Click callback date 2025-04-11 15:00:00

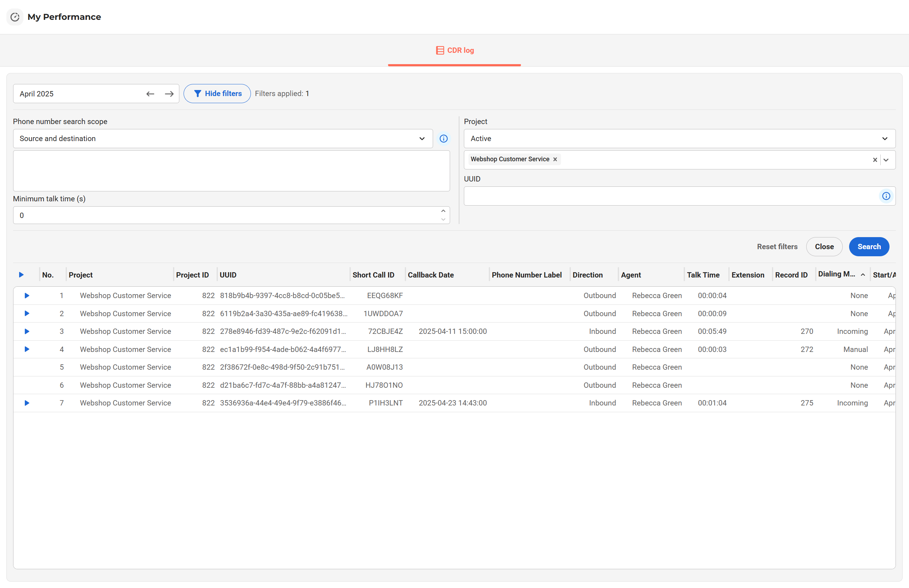(453, 331)
